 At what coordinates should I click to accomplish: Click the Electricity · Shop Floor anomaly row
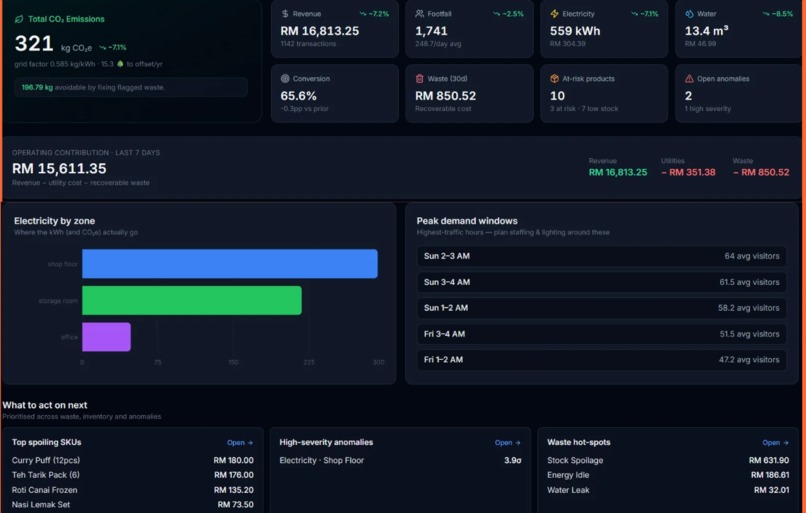point(400,461)
